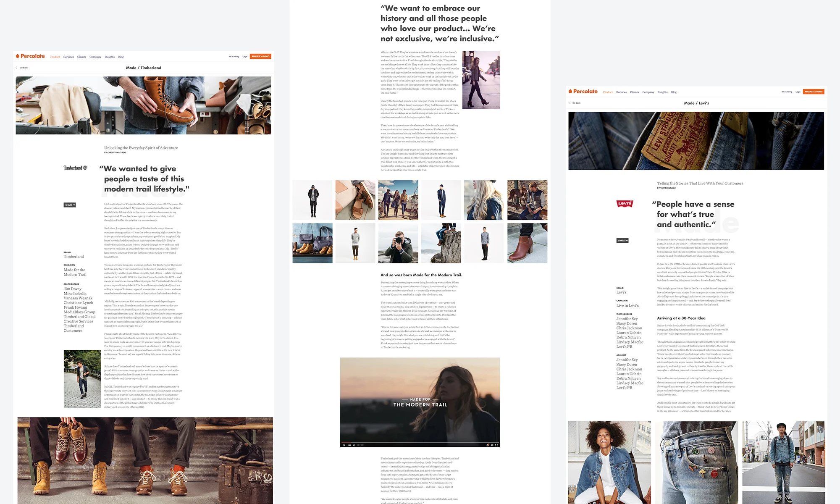Open Clients menu on the Levi's page
The width and height of the screenshot is (840, 504).
click(634, 92)
